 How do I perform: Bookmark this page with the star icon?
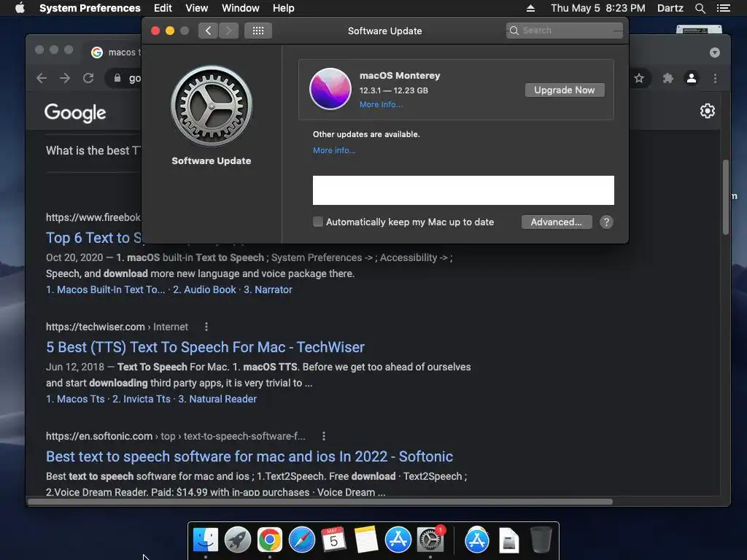coord(639,78)
